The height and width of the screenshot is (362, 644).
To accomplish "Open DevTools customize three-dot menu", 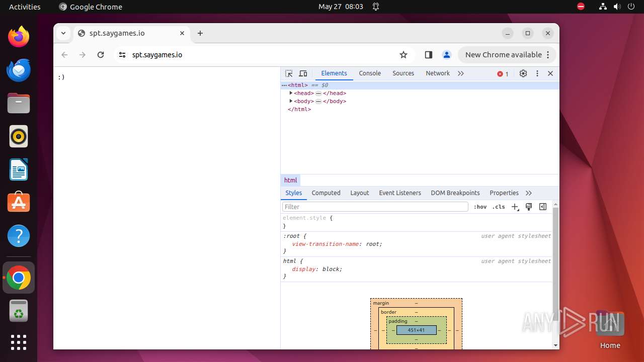I will (x=537, y=73).
